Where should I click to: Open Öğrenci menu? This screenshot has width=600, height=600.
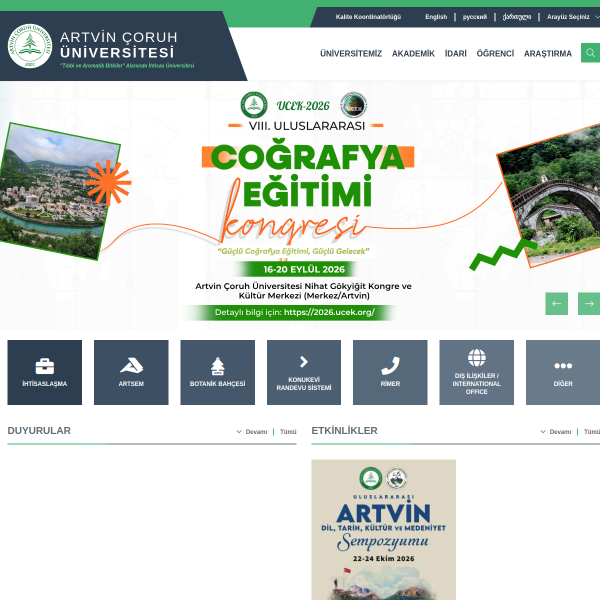(x=495, y=54)
